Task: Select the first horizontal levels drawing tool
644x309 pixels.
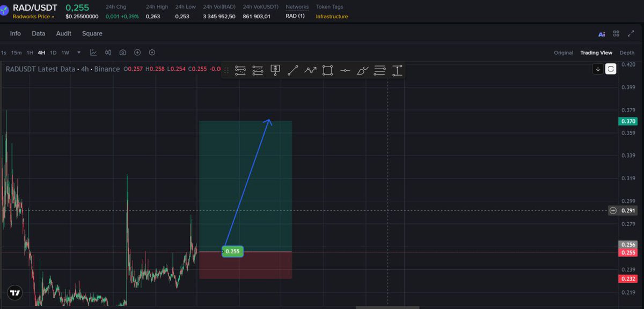Action: (x=240, y=70)
